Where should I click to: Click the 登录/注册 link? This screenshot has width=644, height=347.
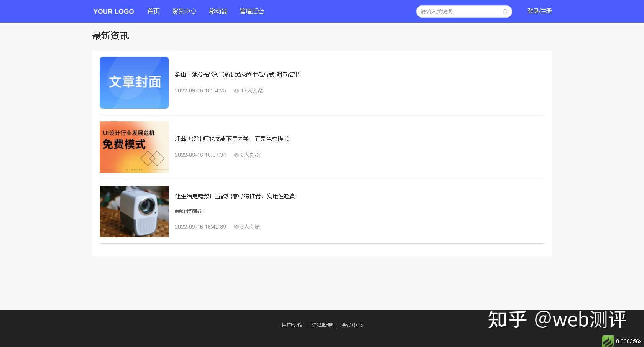[x=539, y=11]
